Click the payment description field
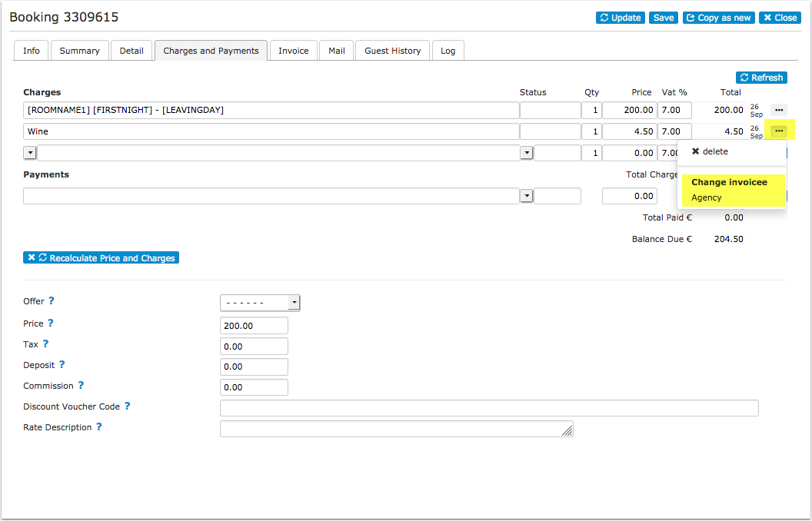The image size is (812, 521). pos(271,196)
